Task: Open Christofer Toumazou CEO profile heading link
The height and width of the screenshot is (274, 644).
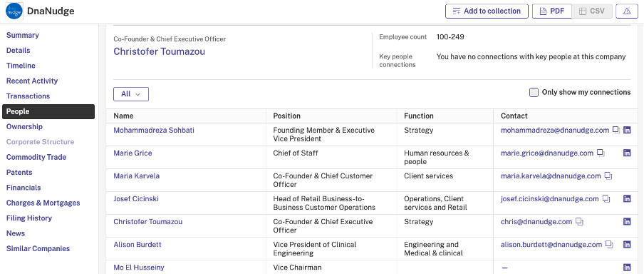Action: [x=160, y=51]
